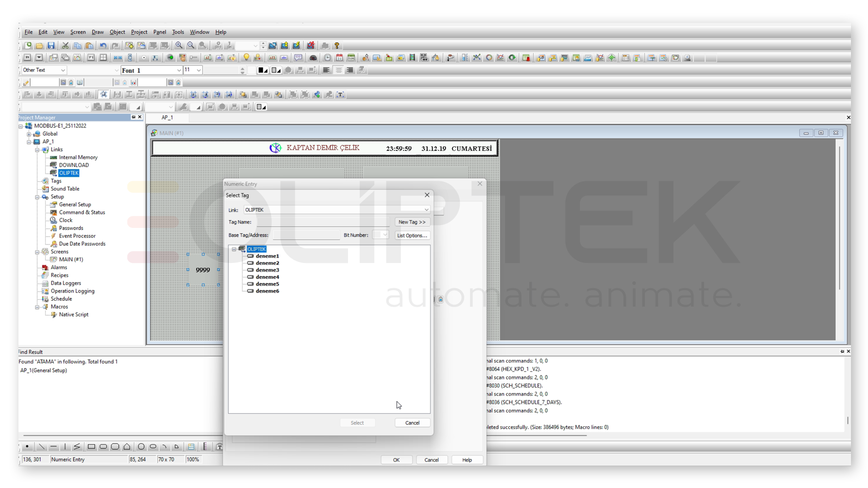
Task: Expand the Global node in Project Manager
Action: point(29,134)
